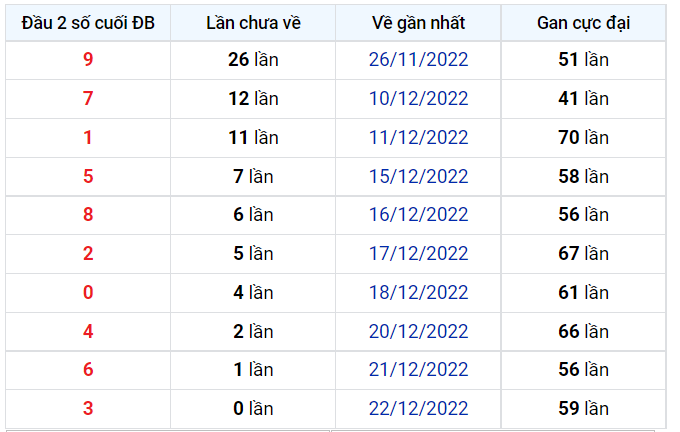Open the 26/11/2022 date link
Viewport: 680px width, 432px height.
pos(418,60)
